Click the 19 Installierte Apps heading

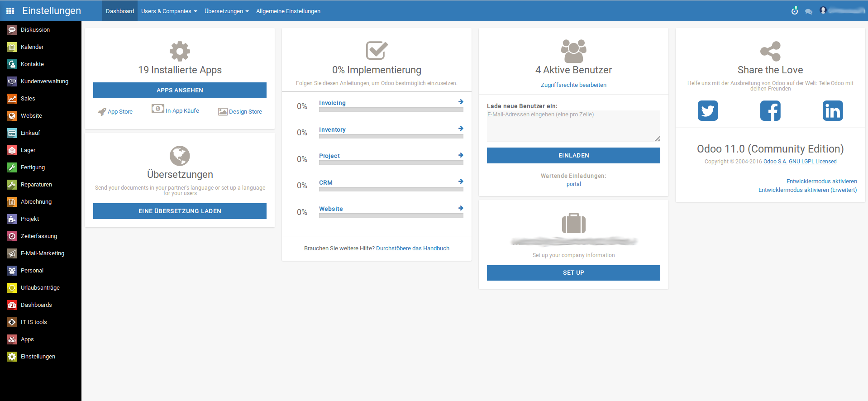(x=180, y=70)
